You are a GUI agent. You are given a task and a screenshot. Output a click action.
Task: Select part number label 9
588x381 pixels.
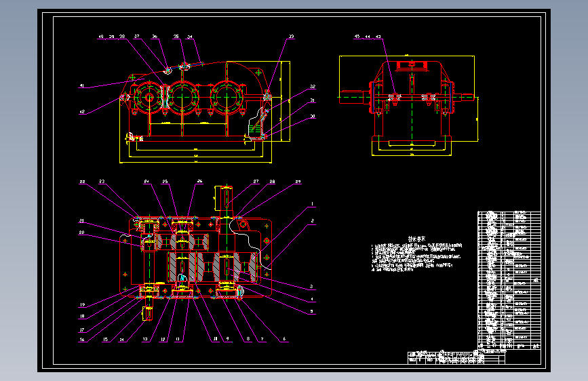click(x=228, y=339)
